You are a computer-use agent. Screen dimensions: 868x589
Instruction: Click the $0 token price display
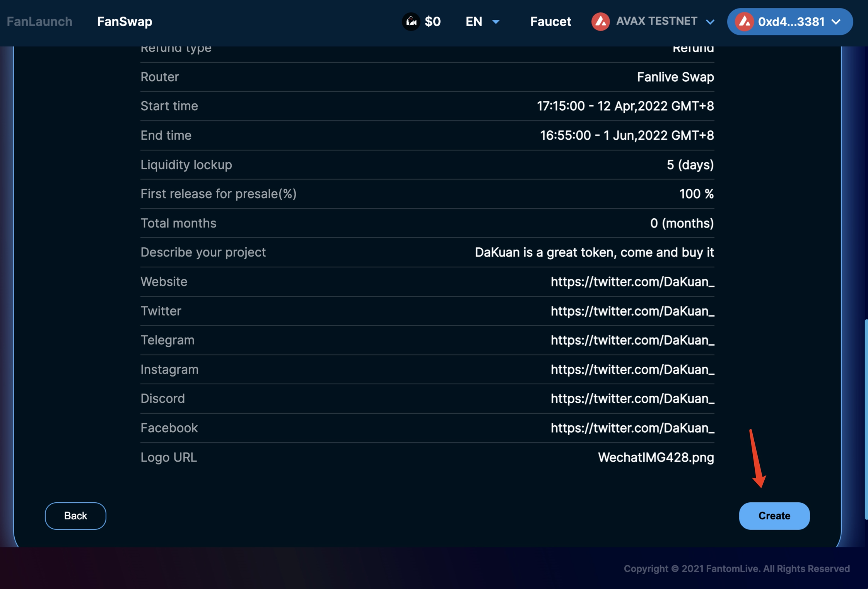[x=432, y=21]
